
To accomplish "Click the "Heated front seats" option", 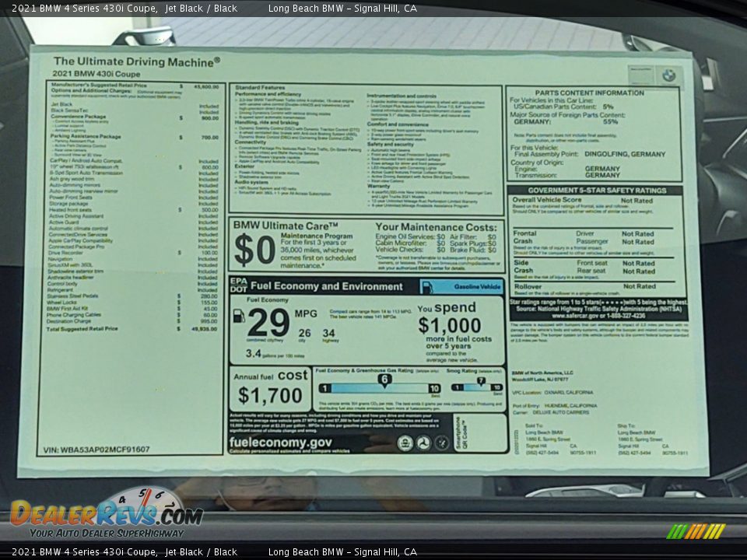I will (x=70, y=209).
